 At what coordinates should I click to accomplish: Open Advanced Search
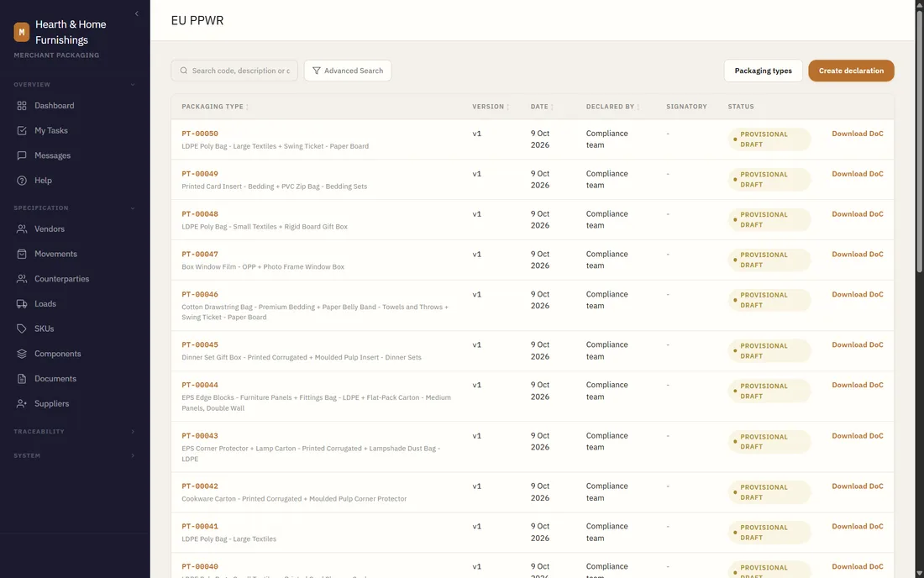coord(348,71)
